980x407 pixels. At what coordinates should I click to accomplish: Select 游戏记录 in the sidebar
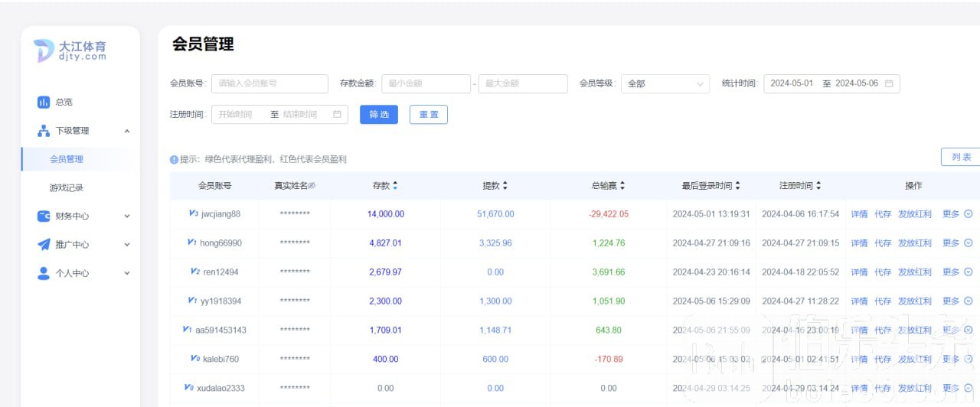[x=67, y=187]
